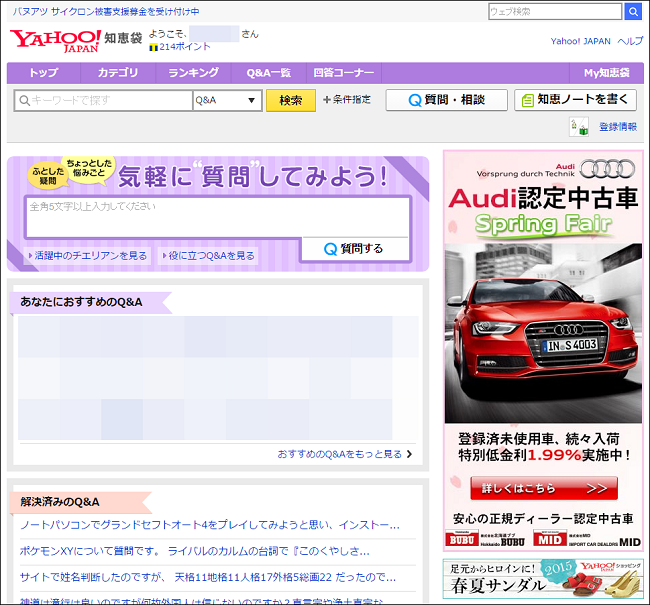
Task: Open 活躍中のチエリアンを見る link
Action: 88,255
